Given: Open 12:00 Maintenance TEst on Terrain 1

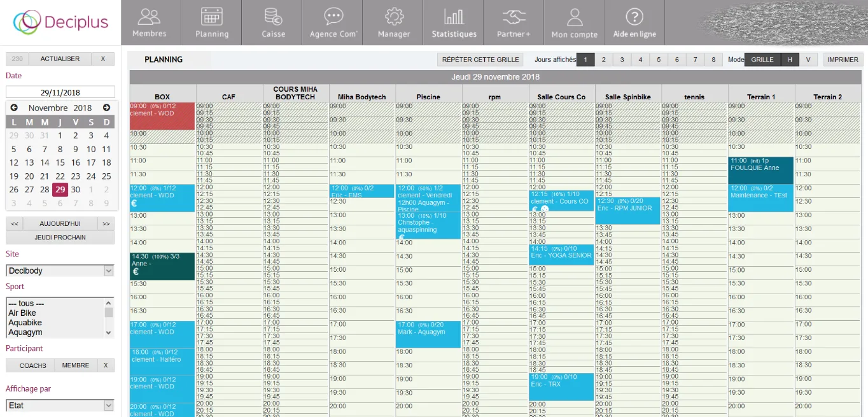Looking at the screenshot, I should pos(761,198).
